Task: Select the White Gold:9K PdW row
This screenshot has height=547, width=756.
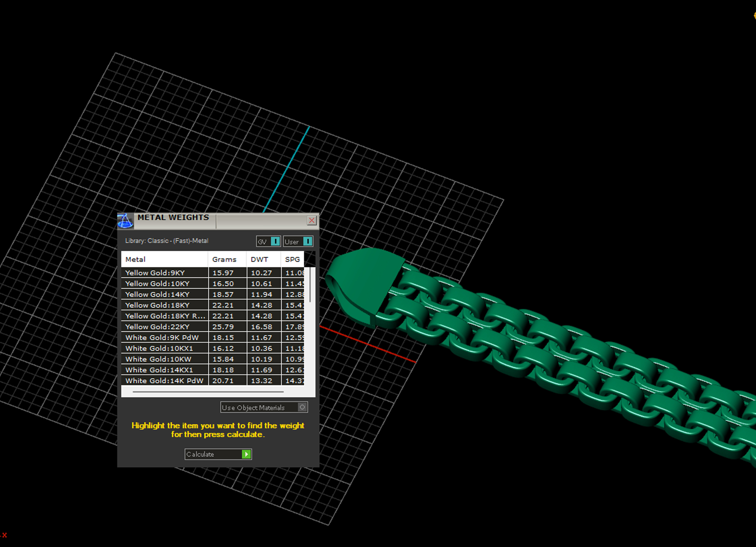Action: [213, 337]
